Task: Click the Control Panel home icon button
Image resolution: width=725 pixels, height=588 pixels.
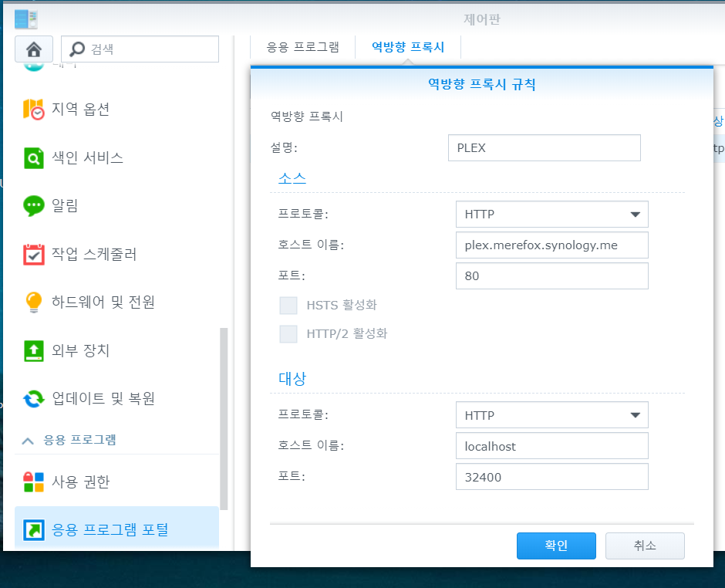Action: [x=34, y=49]
